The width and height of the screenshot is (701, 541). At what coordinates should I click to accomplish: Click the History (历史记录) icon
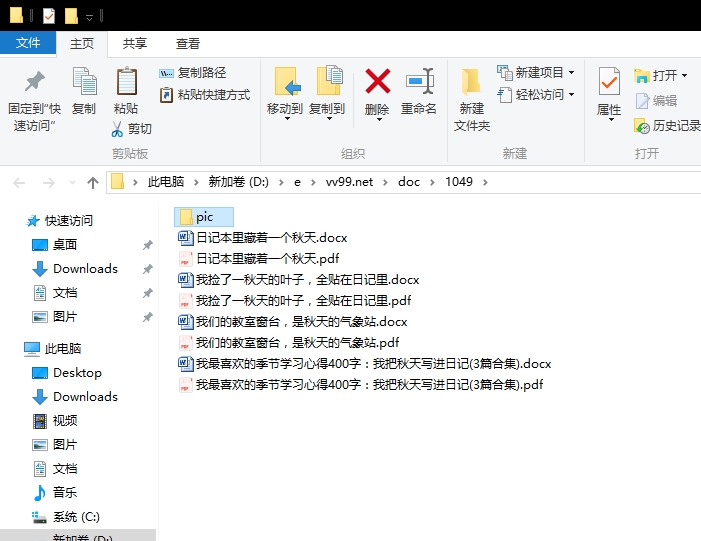pos(642,126)
